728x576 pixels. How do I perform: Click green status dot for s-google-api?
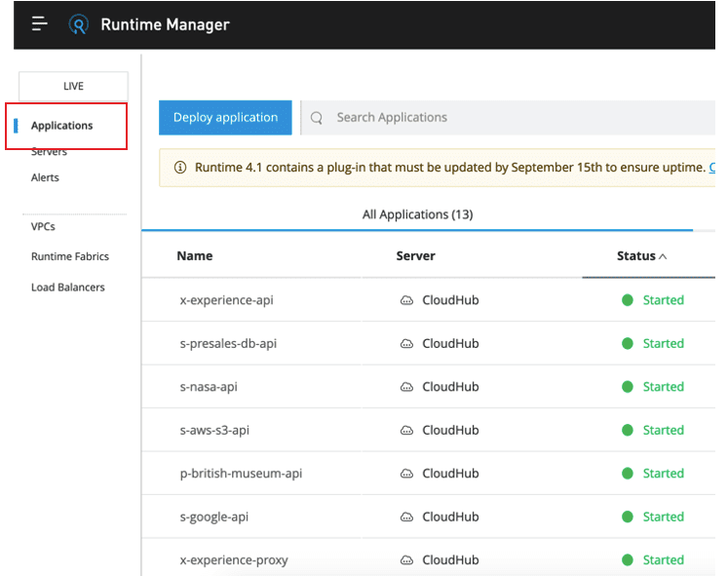(628, 517)
